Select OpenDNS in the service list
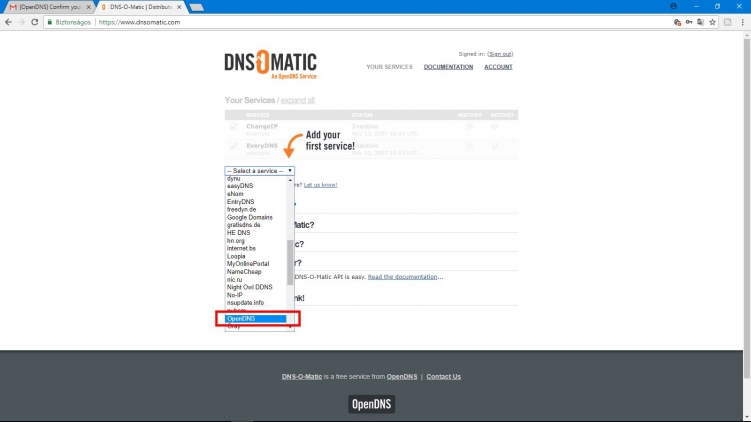This screenshot has width=751, height=422. pos(256,319)
